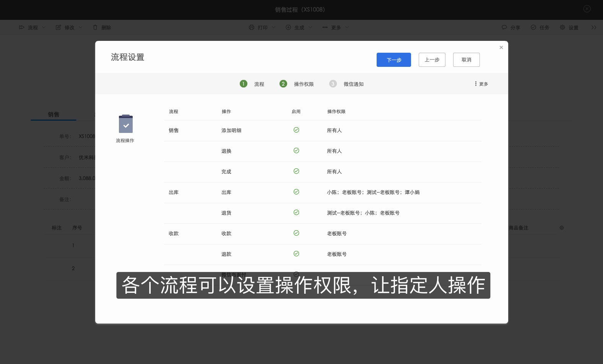Viewport: 603px width, 364px height.
Task: Edit 所有人 permission for 完成
Action: click(x=334, y=172)
